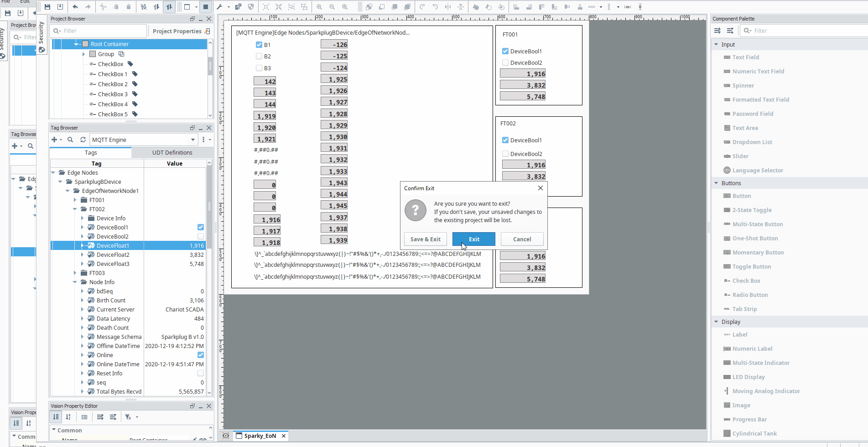
Task: Expand the FT003 folder in tag tree
Action: point(75,273)
